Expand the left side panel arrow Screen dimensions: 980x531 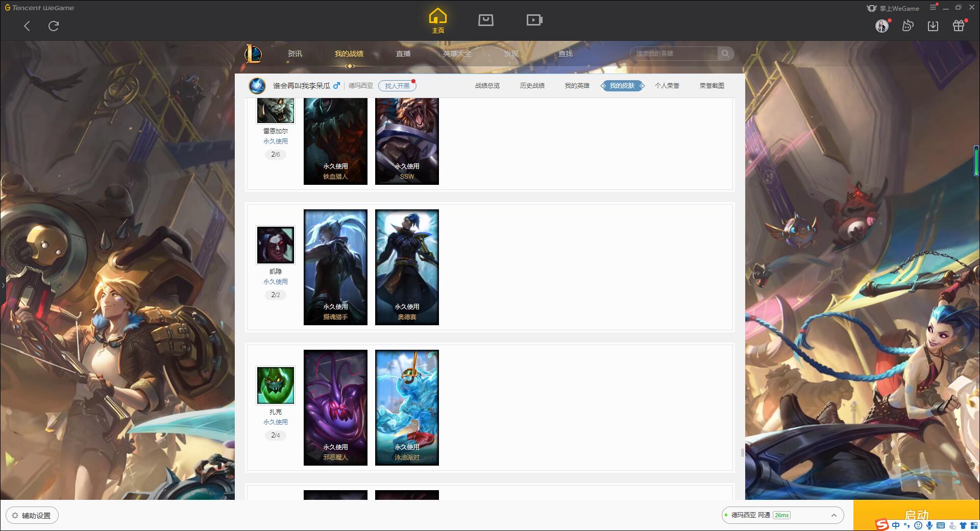pyautogui.click(x=3, y=285)
